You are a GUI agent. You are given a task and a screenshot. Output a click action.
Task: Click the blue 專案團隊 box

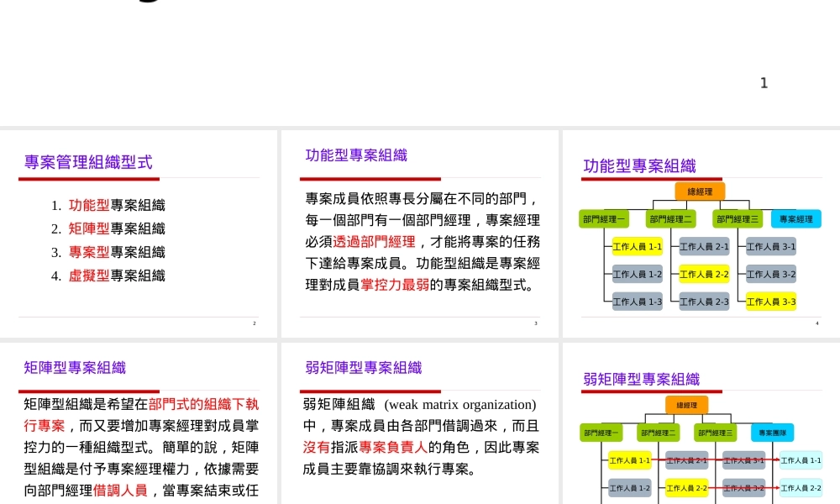click(x=773, y=433)
